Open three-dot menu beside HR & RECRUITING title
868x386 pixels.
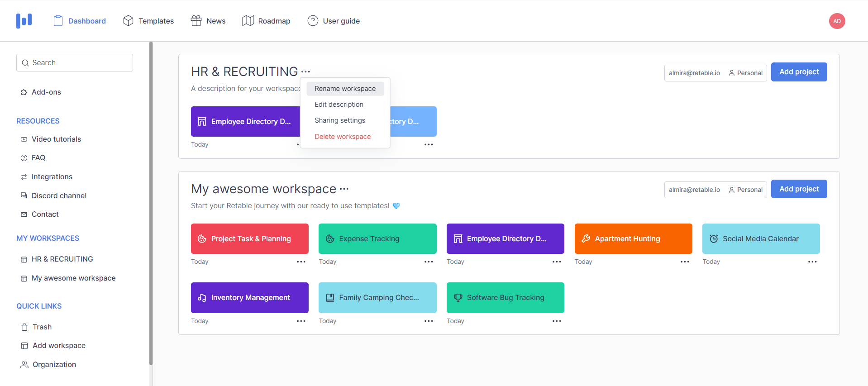(x=306, y=71)
